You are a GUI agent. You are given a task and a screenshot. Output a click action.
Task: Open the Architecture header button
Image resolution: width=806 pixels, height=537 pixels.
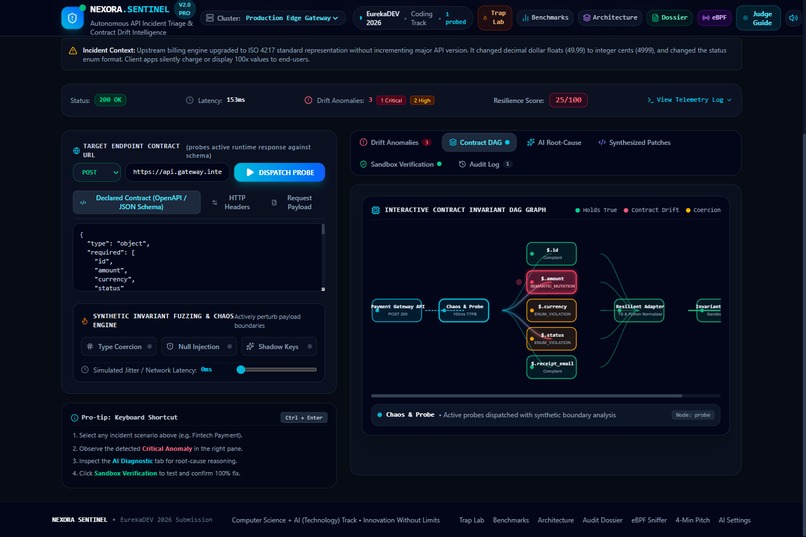pyautogui.click(x=610, y=17)
